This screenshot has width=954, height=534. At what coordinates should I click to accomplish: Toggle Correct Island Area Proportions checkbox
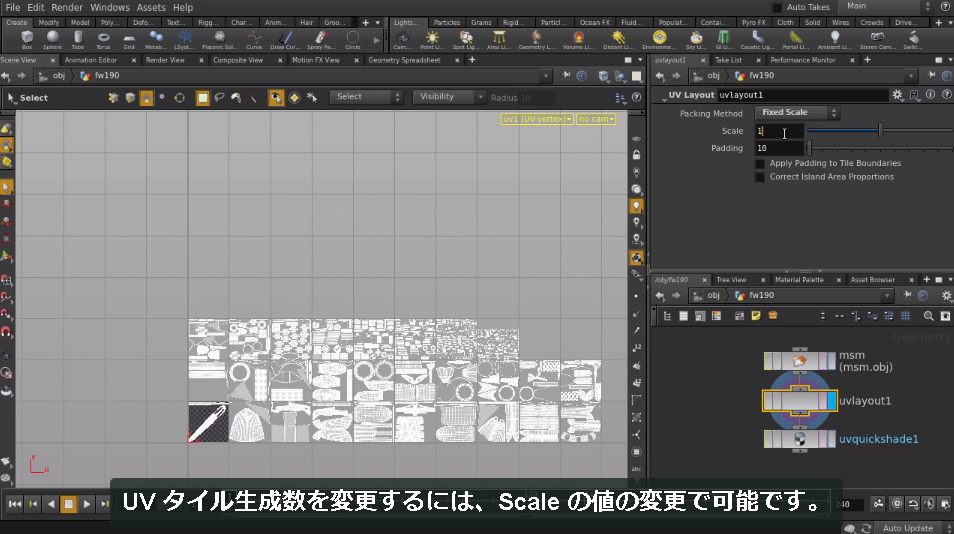[760, 177]
